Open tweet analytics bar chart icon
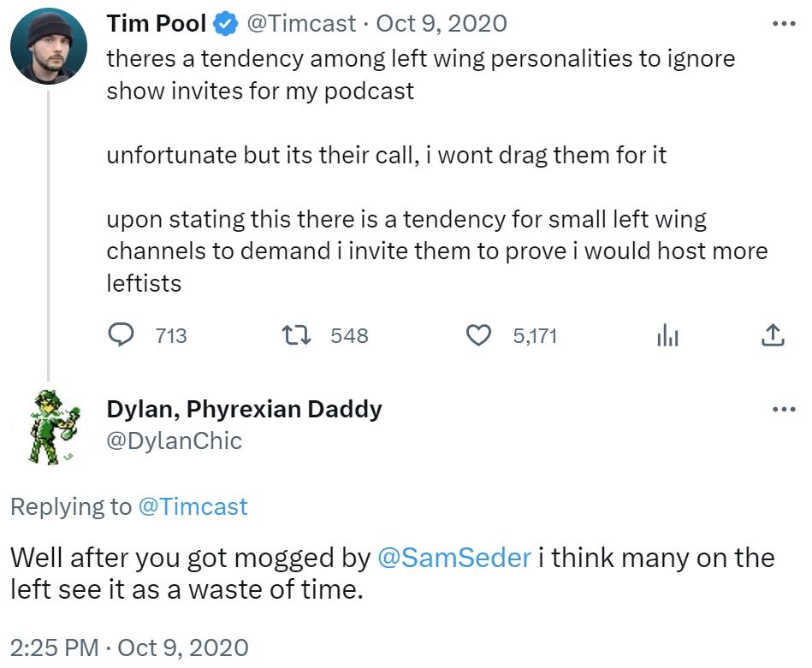The height and width of the screenshot is (668, 812). 667,336
